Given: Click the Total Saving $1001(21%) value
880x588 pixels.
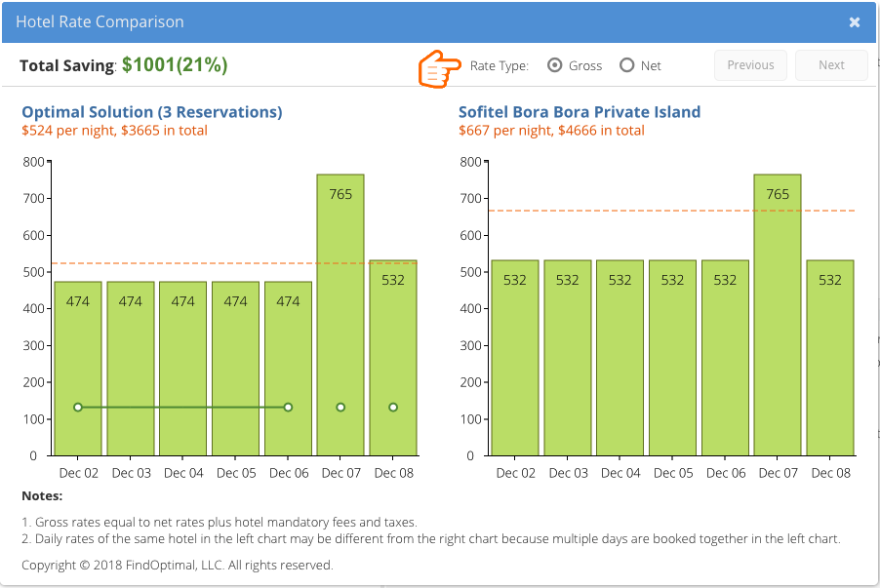Looking at the screenshot, I should pos(175,65).
